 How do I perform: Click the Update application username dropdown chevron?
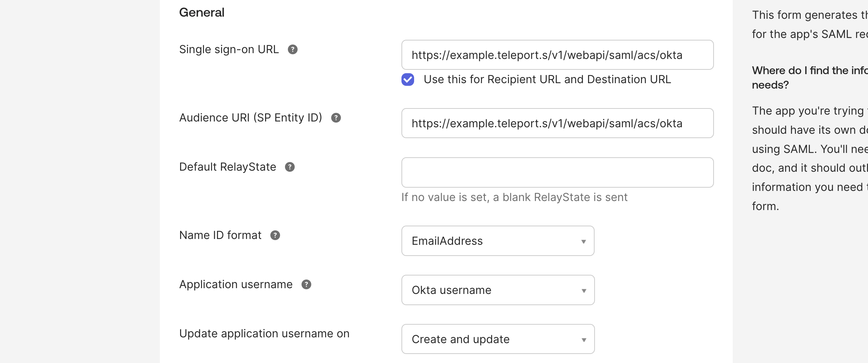(x=583, y=339)
